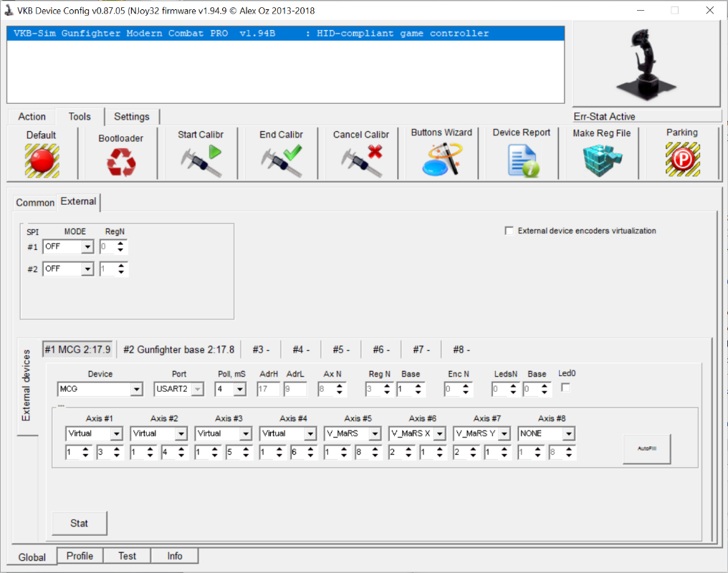Click the Enc N spinner arrows

pyautogui.click(x=465, y=389)
